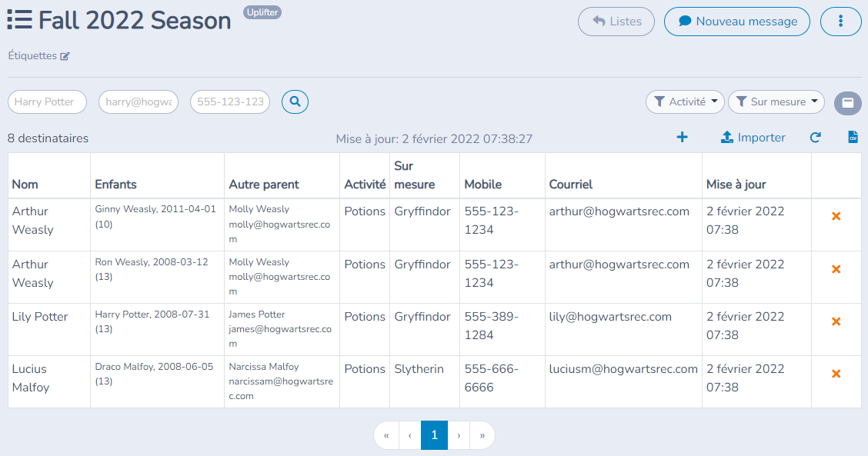This screenshot has height=456, width=868.
Task: Compose a Nouveau message
Action: pos(737,22)
